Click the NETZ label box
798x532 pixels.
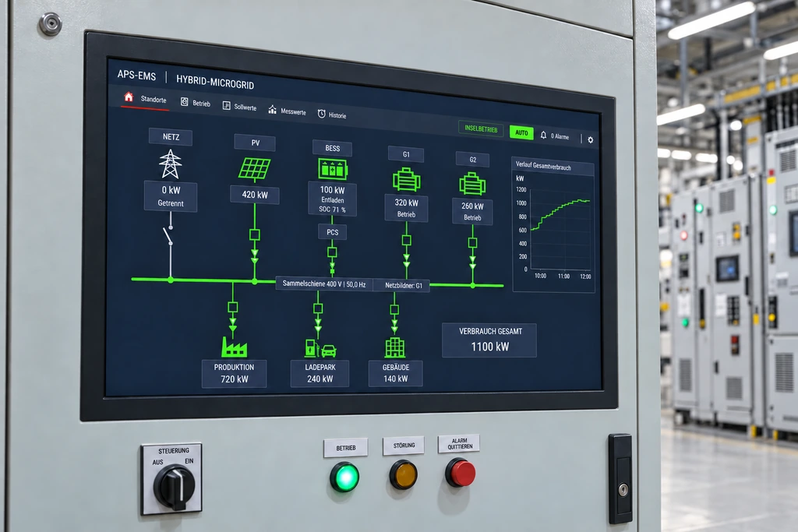coord(171,137)
